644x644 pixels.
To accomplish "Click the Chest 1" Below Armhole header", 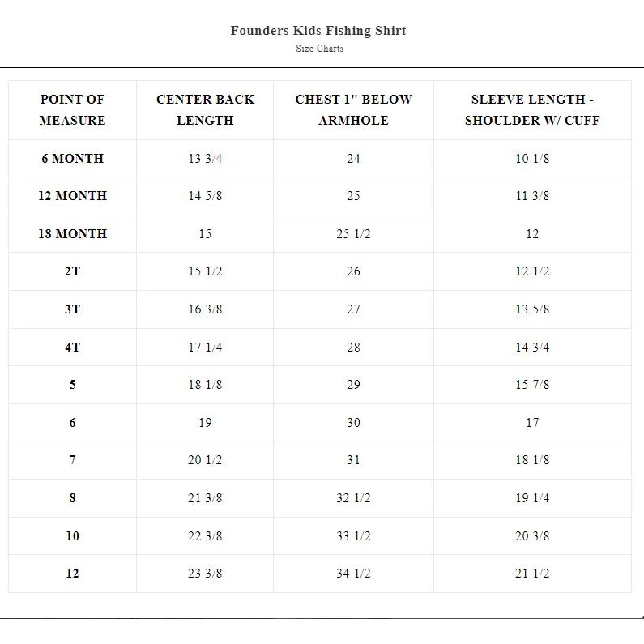I will 353,109.
